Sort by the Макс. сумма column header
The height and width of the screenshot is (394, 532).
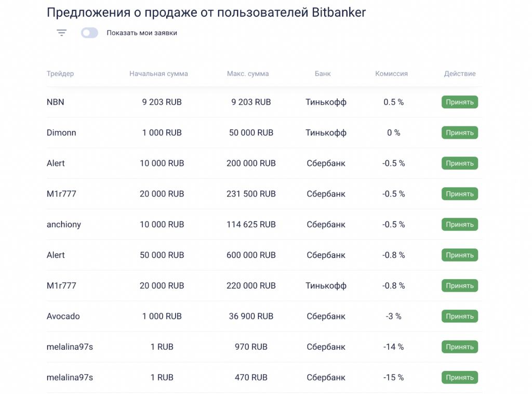[x=248, y=74]
